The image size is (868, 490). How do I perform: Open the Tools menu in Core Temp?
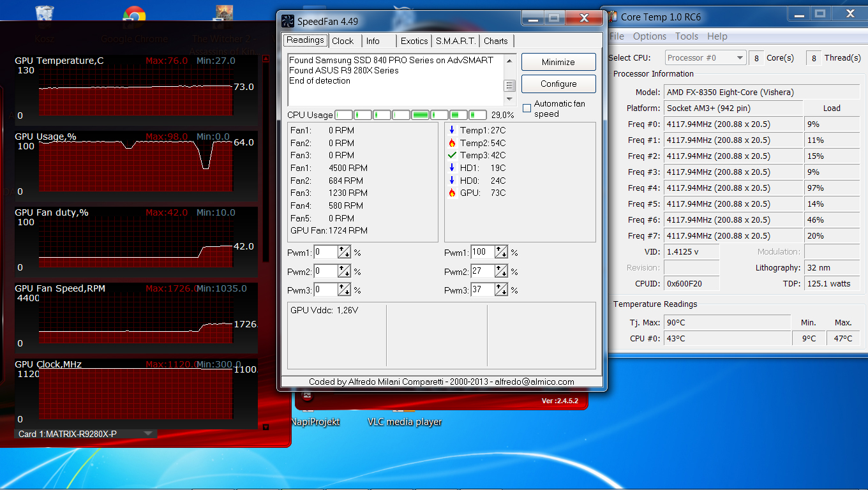click(x=687, y=36)
